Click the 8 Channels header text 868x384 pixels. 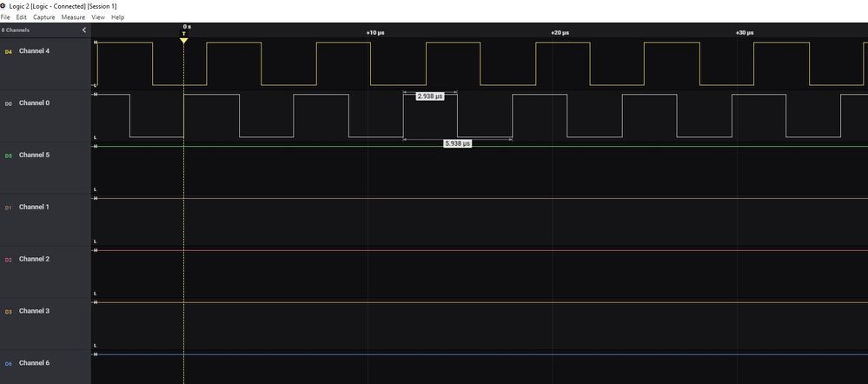point(16,30)
